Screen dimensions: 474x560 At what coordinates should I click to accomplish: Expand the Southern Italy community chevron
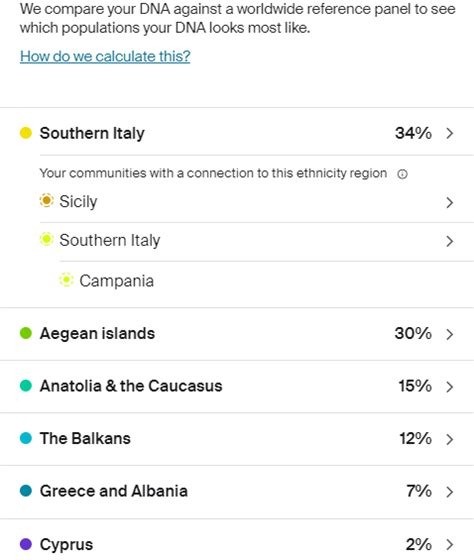(450, 241)
